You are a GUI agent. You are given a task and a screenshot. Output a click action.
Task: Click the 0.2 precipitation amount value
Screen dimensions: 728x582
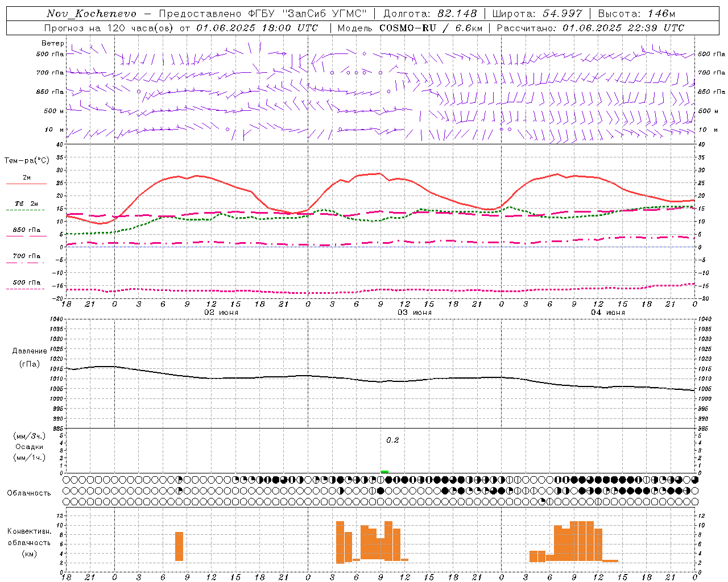(x=392, y=440)
